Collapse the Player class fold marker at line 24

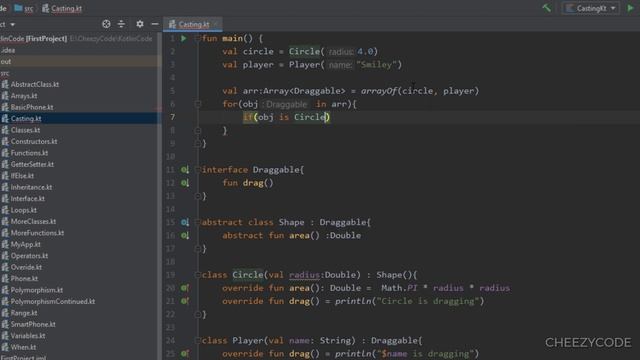click(198, 340)
